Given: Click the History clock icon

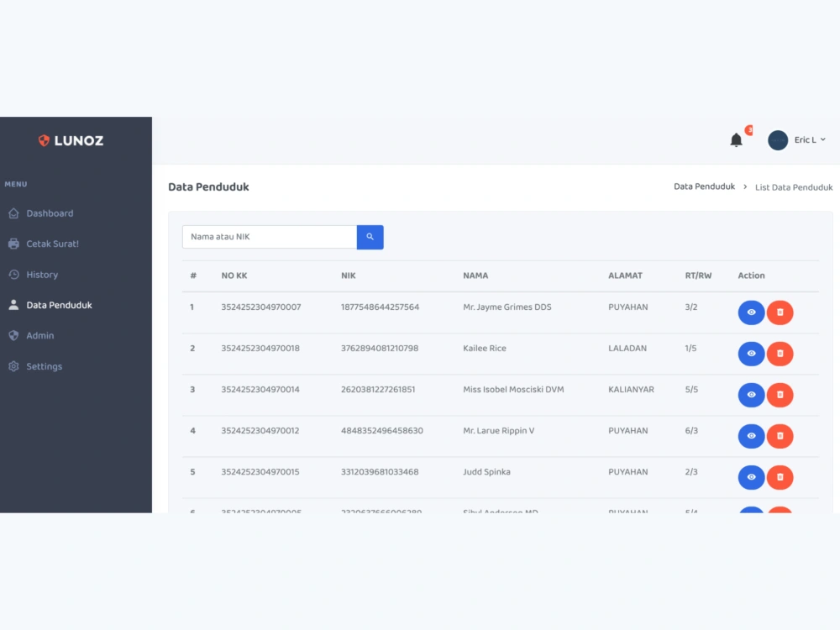Looking at the screenshot, I should tap(14, 275).
